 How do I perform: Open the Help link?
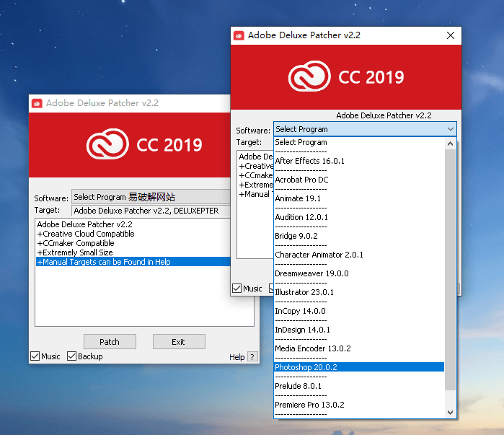pyautogui.click(x=236, y=357)
